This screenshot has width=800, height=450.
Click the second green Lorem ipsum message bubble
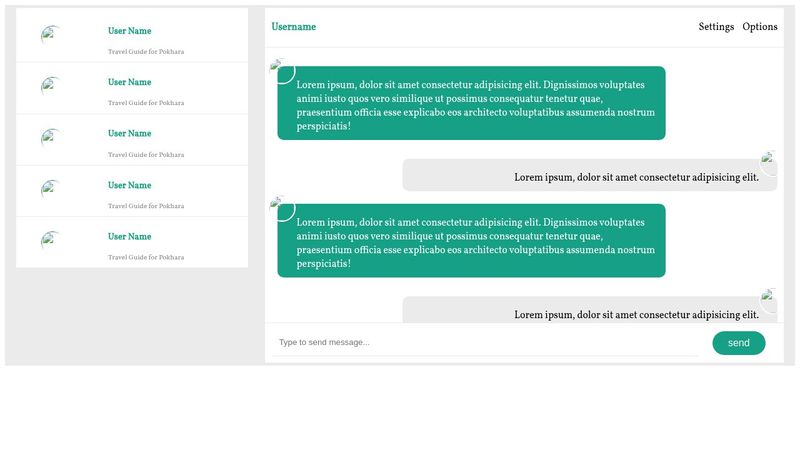471,241
